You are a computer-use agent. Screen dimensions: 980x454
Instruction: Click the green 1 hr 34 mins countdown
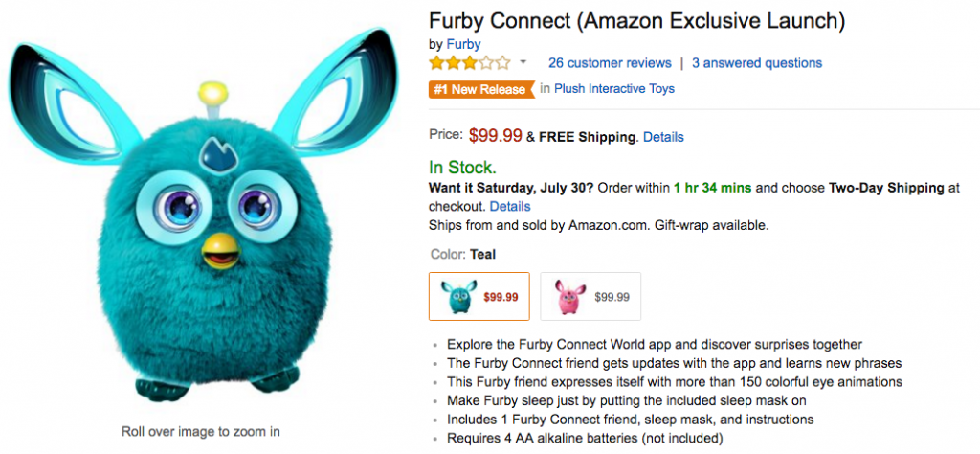click(x=713, y=188)
